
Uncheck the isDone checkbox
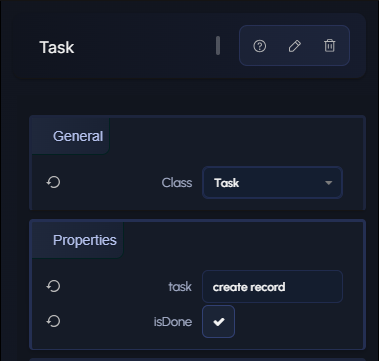(x=218, y=321)
